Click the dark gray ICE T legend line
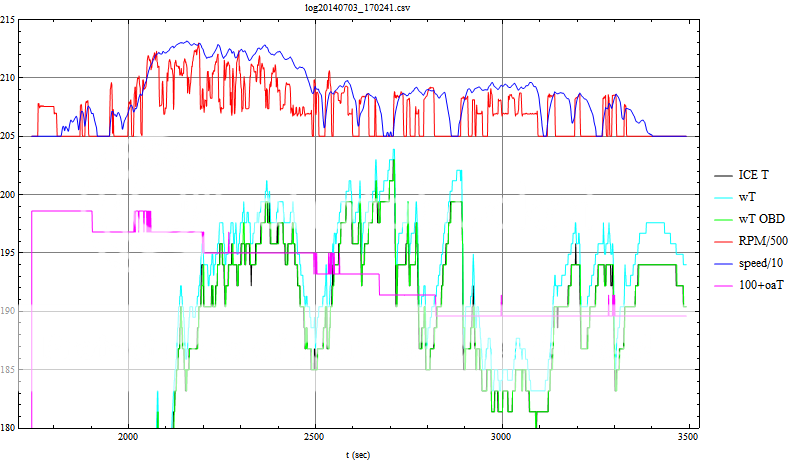Image resolution: width=793 pixels, height=463 pixels. click(x=723, y=176)
